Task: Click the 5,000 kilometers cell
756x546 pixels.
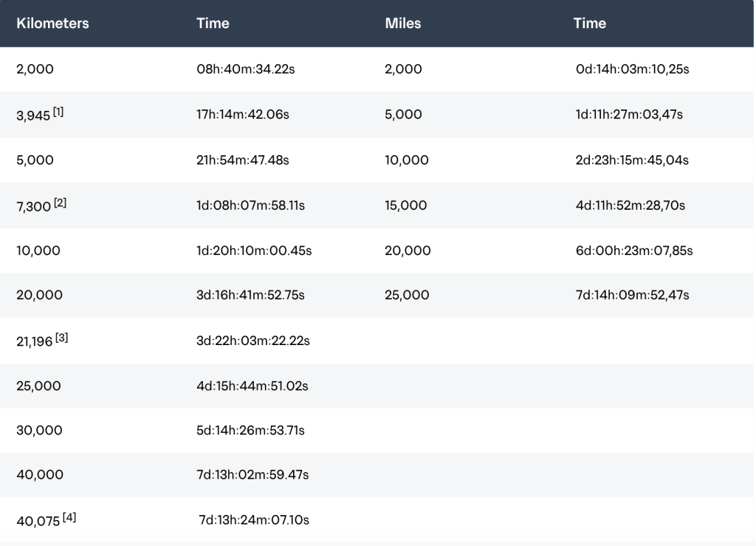Action: point(35,160)
